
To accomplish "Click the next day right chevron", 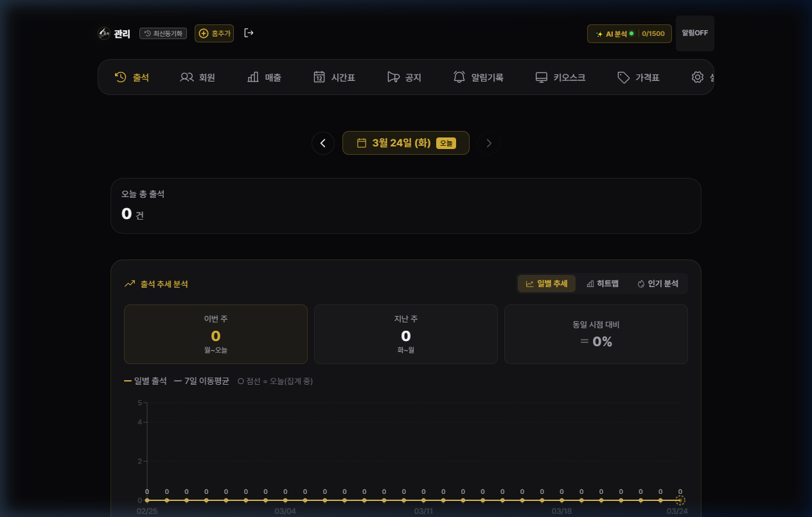I will 489,143.
